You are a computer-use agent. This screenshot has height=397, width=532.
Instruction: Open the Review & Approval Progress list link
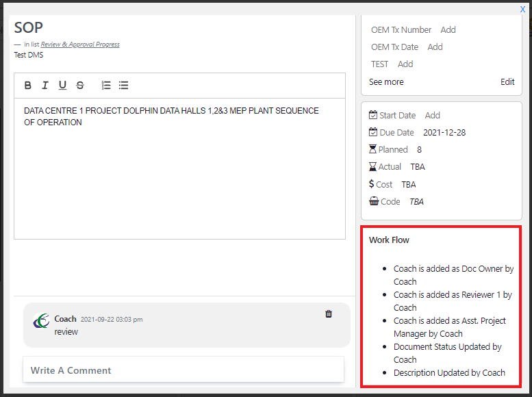pyautogui.click(x=80, y=44)
